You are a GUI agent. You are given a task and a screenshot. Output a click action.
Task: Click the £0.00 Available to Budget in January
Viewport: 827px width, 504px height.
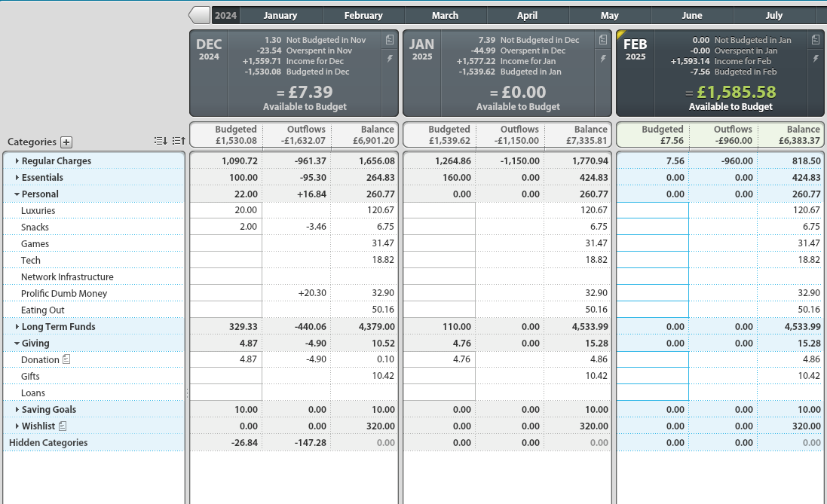[523, 92]
